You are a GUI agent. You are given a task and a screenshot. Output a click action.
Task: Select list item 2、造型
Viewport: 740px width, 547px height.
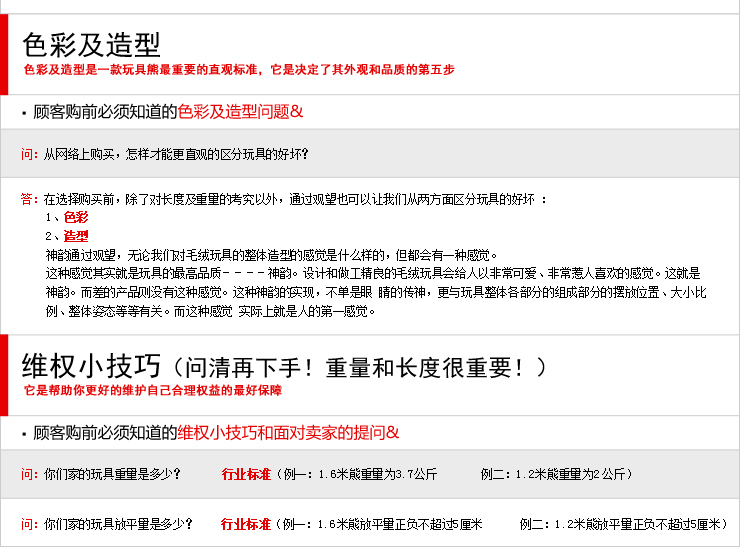point(67,236)
